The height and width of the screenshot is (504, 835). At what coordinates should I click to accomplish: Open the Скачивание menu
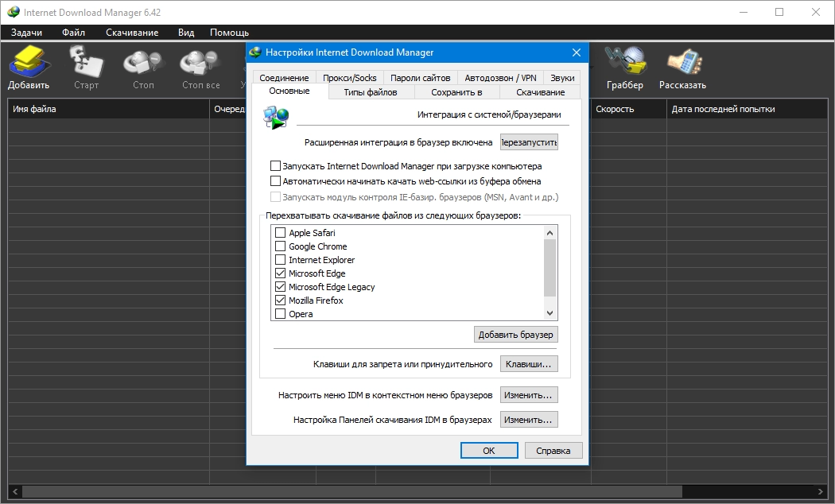tap(132, 33)
